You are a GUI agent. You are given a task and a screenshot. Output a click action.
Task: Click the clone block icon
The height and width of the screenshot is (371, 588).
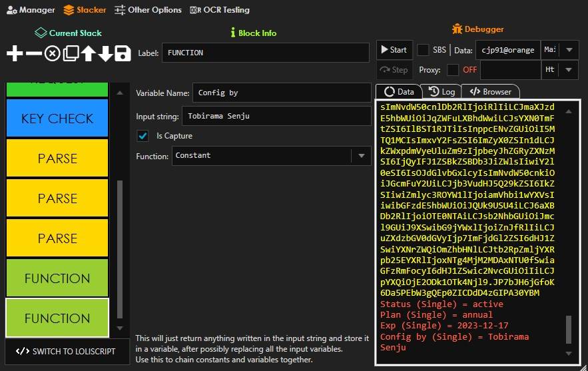click(x=71, y=54)
